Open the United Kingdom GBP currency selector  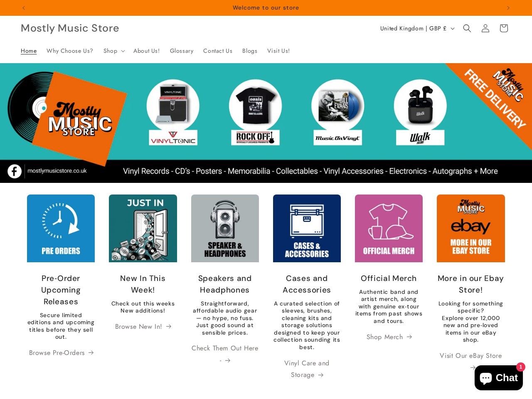click(416, 28)
